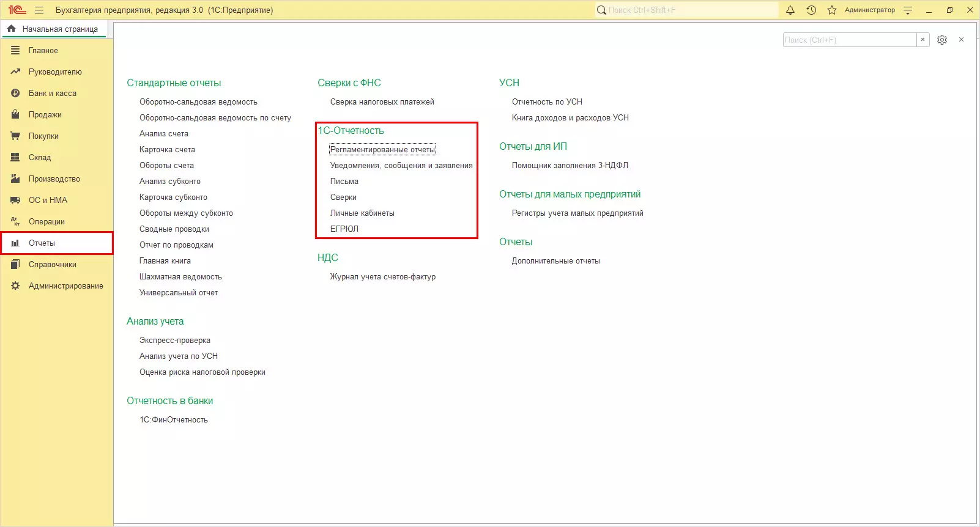The width and height of the screenshot is (980, 527).
Task: Open Обороты между субконто report
Action: pos(186,213)
